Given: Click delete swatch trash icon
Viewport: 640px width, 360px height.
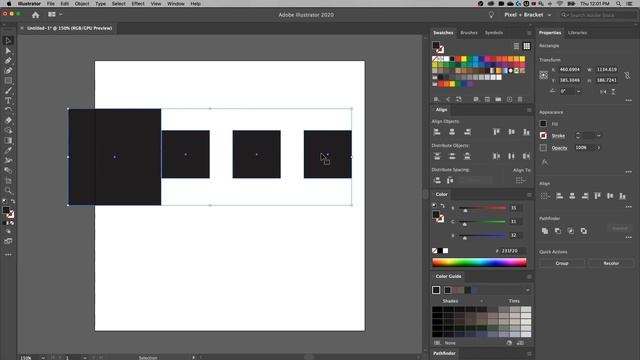Looking at the screenshot, I should point(520,99).
